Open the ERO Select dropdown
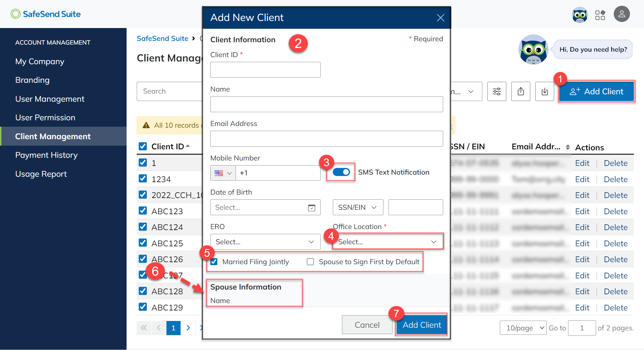This screenshot has height=350, width=644. click(265, 242)
